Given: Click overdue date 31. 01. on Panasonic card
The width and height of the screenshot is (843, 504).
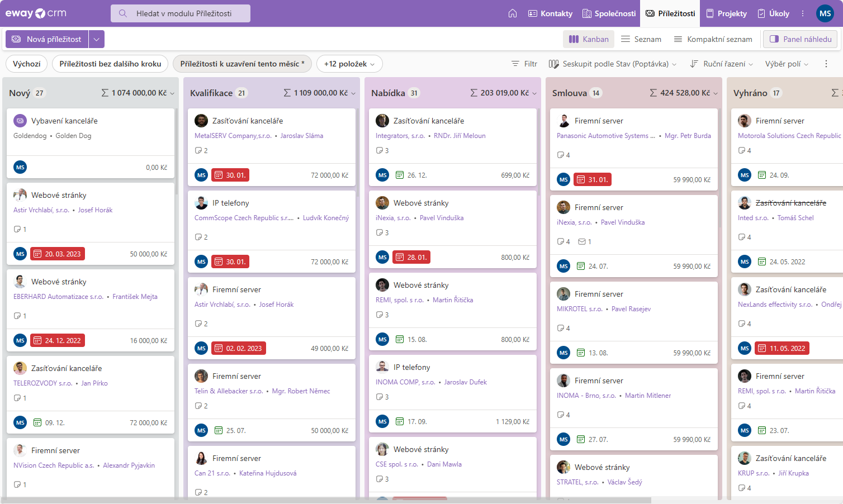Looking at the screenshot, I should pyautogui.click(x=593, y=179).
